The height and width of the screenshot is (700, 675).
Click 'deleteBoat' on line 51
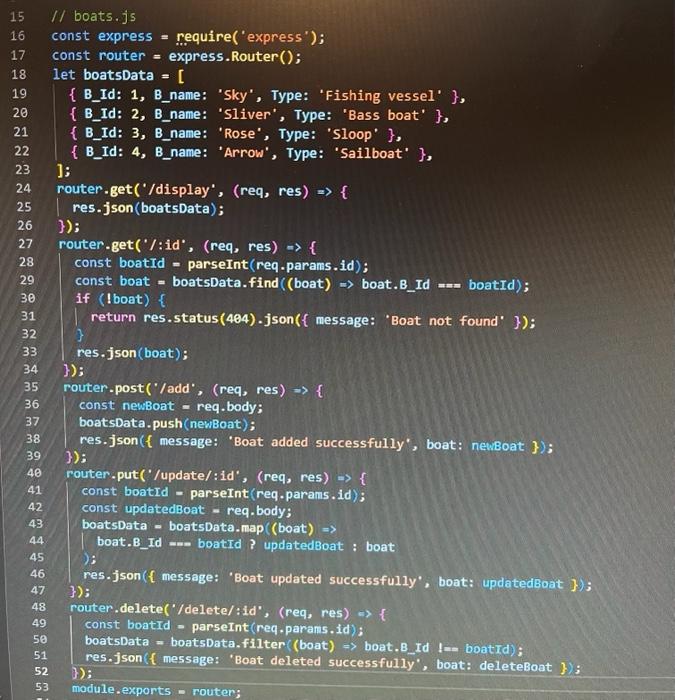[516, 667]
